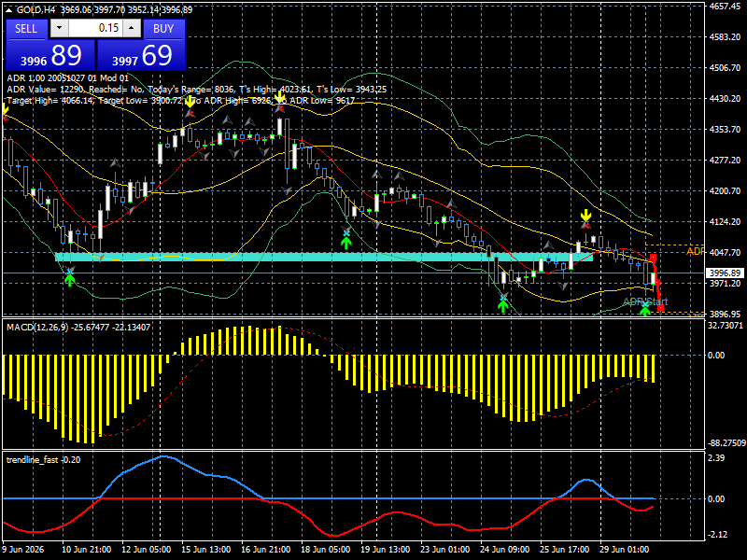Viewport: 747px width, 560px height.
Task: Increase trade volume with the up arrow
Action: pos(132,28)
